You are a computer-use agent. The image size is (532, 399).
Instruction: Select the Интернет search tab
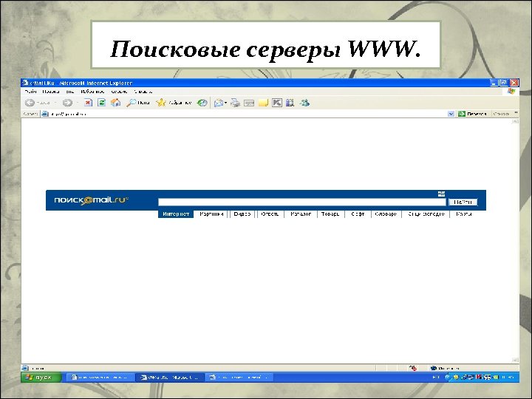coord(176,214)
